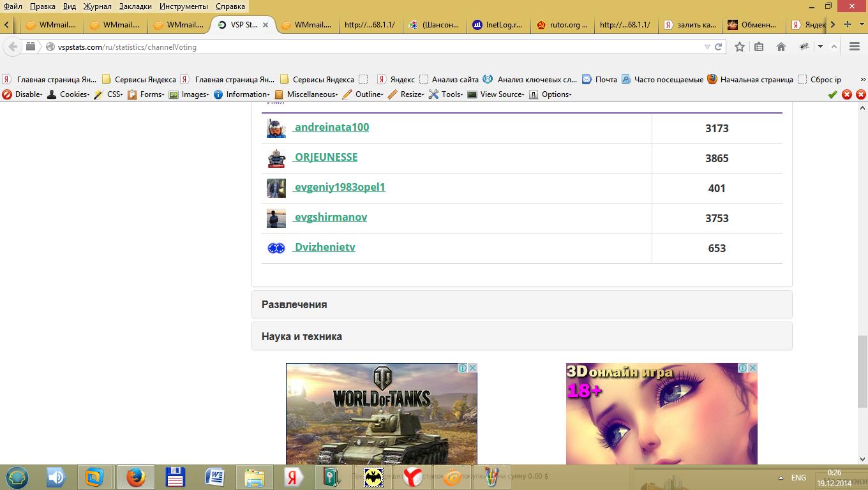Click the ORJEUNESSE avatar image

pyautogui.click(x=276, y=158)
